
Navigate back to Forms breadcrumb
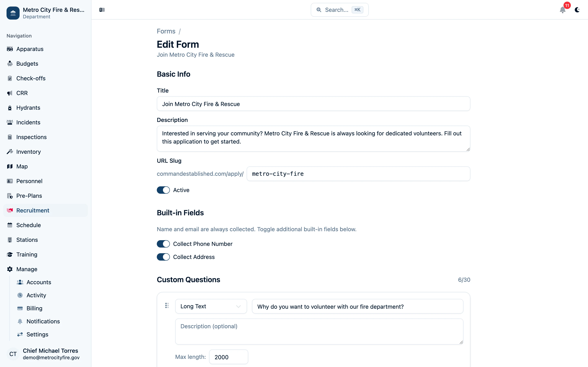pyautogui.click(x=166, y=31)
